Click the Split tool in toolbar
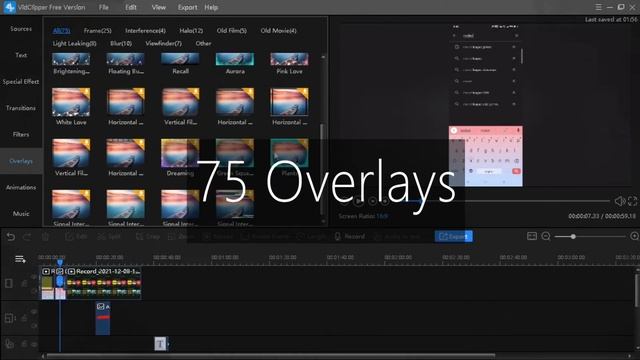Screen dimensions: 640x360 pos(109,236)
